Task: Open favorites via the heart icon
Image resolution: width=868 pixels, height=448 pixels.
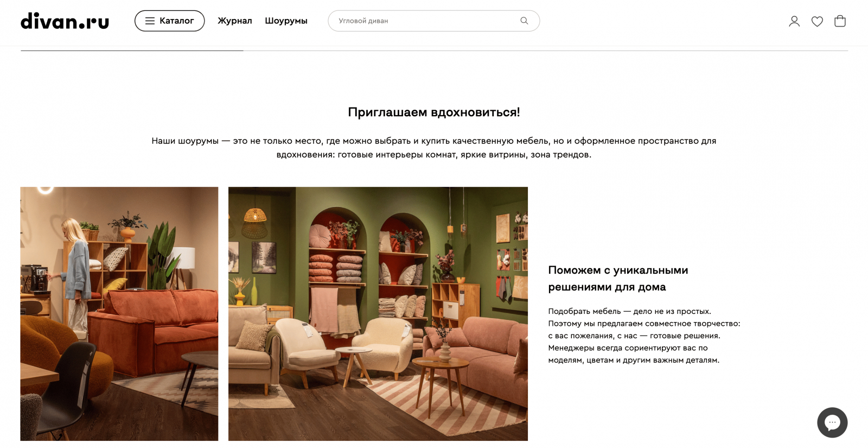Action: [x=817, y=21]
